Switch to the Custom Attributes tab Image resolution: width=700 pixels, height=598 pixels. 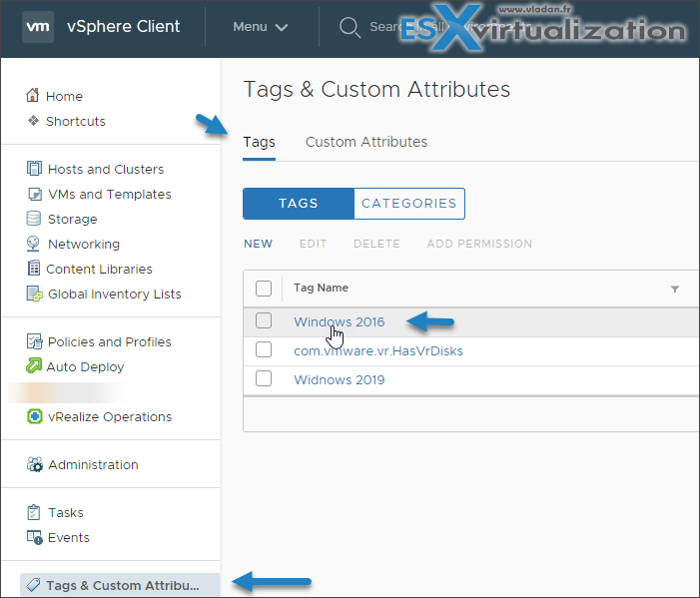[366, 142]
